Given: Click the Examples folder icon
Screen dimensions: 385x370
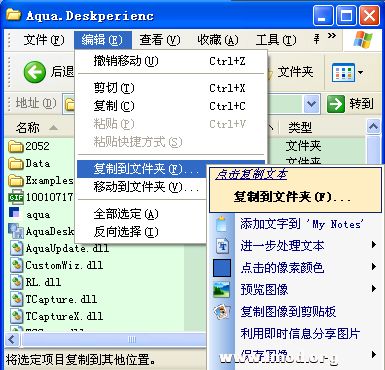Looking at the screenshot, I should point(15,180).
